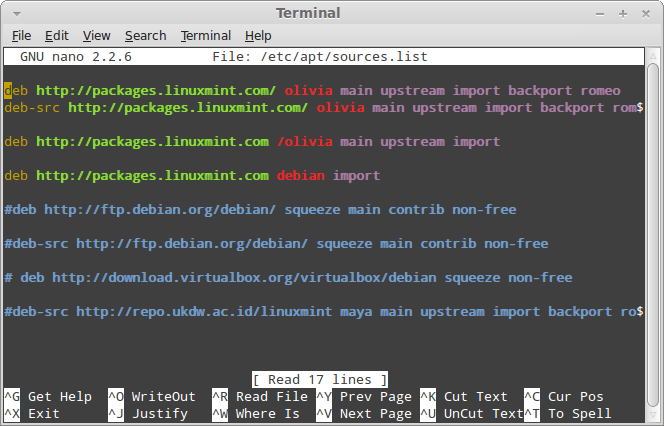Click the scrollbar up arrow
The height and width of the screenshot is (426, 664).
pos(653,56)
